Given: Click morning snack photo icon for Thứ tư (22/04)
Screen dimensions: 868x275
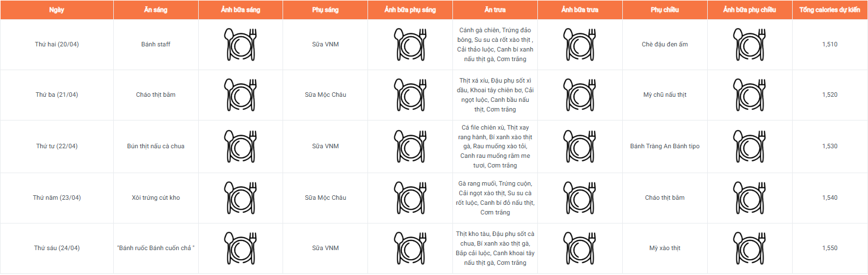Looking at the screenshot, I should 410,146.
